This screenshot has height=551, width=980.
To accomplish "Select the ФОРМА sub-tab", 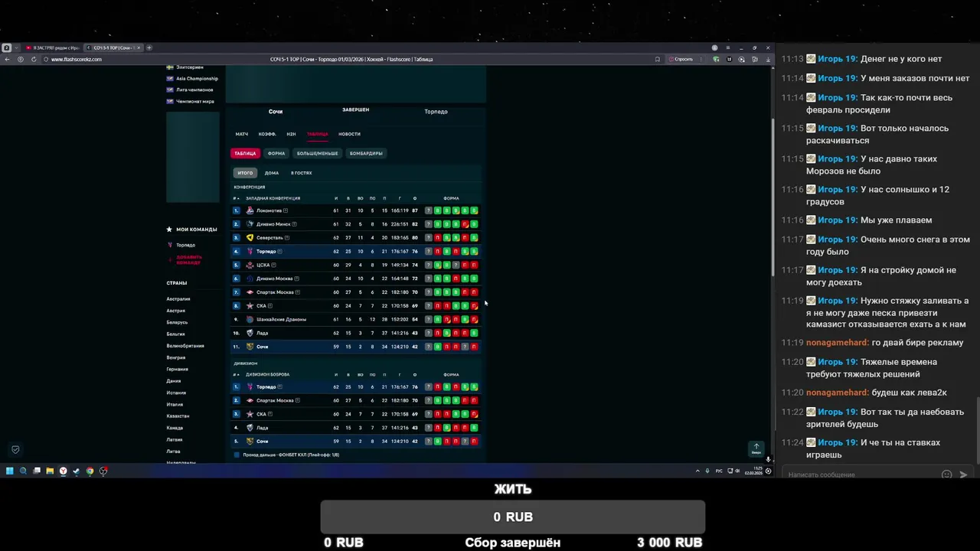I will point(276,153).
